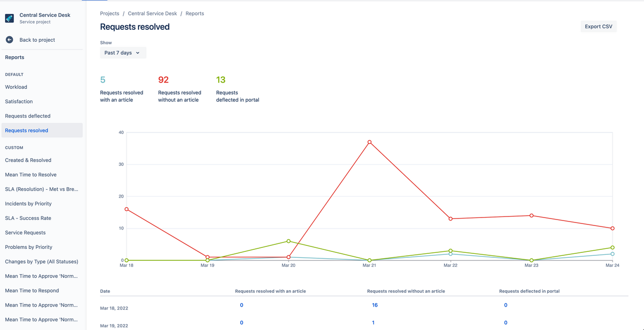
Task: Open the SLA (Resolution) - Met vs Breached report
Action: (41, 189)
